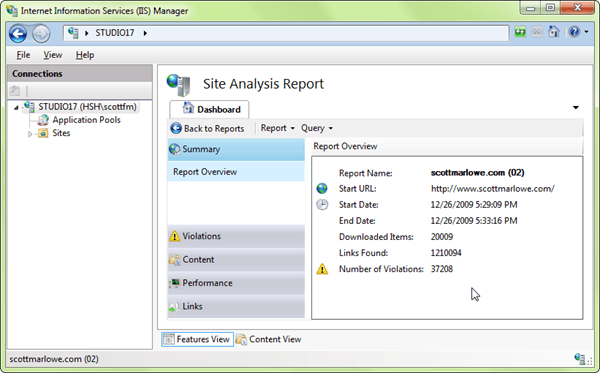Open the Report dropdown menu
The width and height of the screenshot is (600, 373).
pyautogui.click(x=277, y=128)
